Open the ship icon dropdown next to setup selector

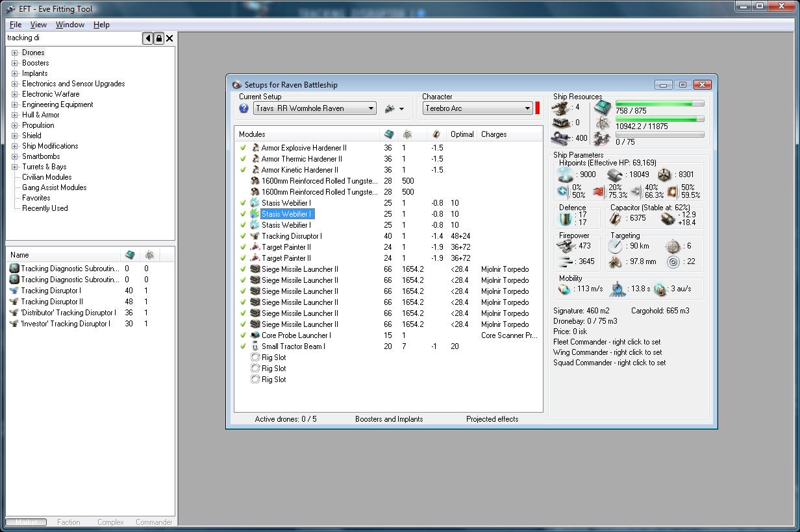(x=395, y=108)
